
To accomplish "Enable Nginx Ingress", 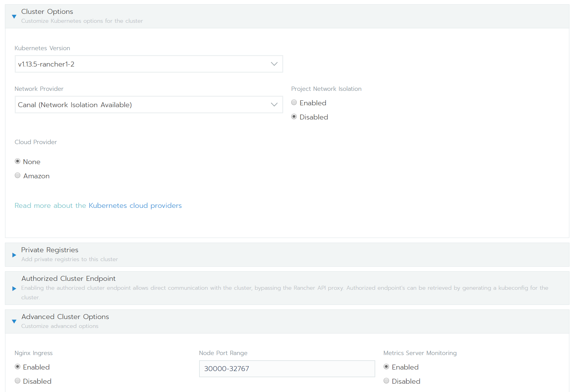I will [x=18, y=366].
